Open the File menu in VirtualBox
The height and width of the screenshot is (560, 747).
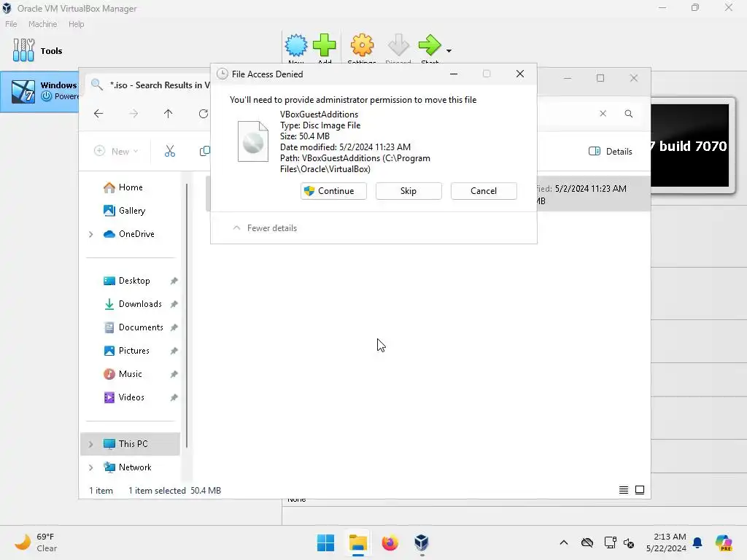11,24
